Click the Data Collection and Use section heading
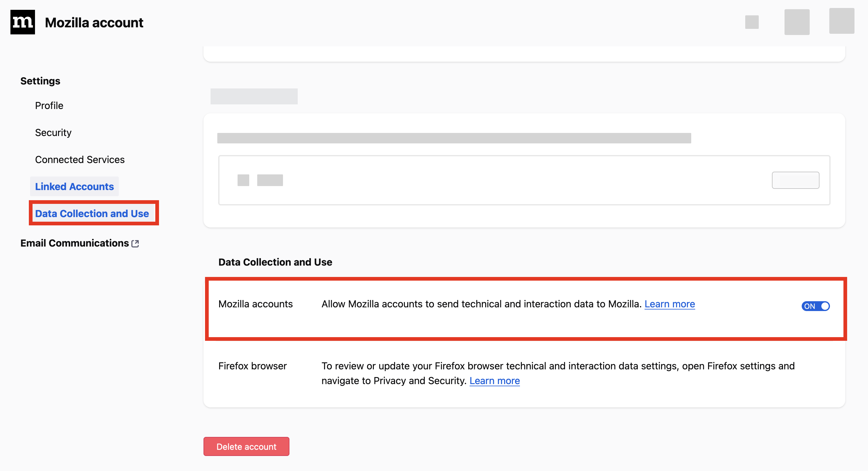Screen dimensions: 868x471 click(275, 262)
